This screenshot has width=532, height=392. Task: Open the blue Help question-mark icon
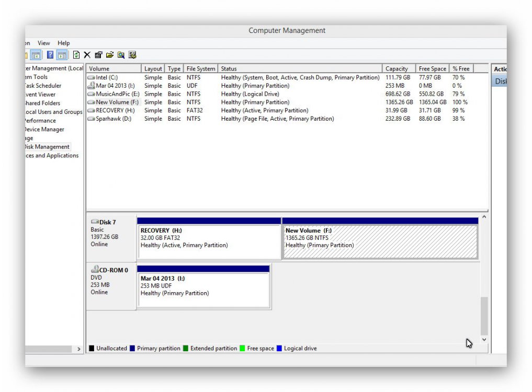pyautogui.click(x=50, y=55)
